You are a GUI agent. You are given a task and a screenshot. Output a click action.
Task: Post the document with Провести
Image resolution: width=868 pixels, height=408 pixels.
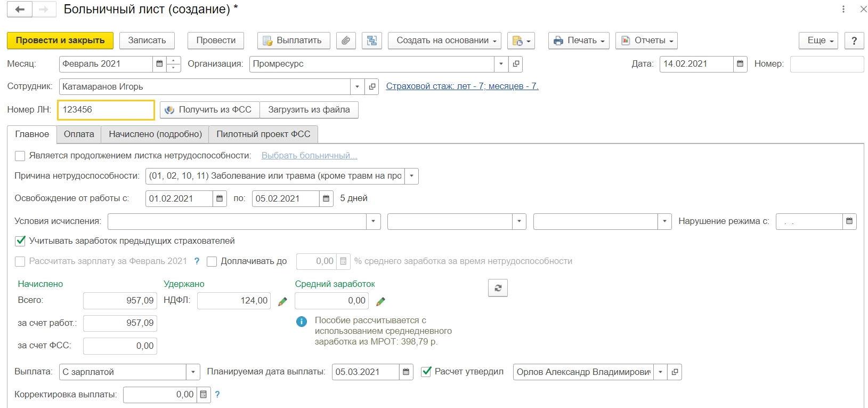click(x=216, y=41)
